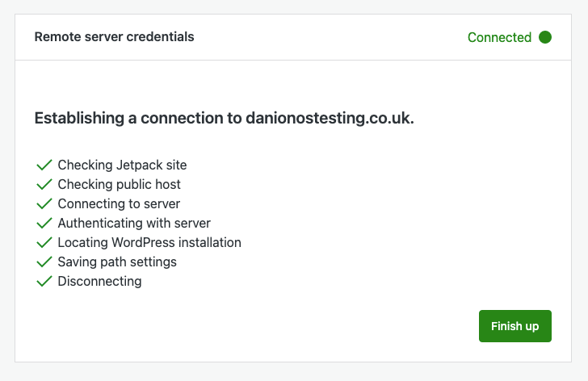This screenshot has width=588, height=381.
Task: Click checkmark beside Disconnecting step
Action: tap(44, 281)
